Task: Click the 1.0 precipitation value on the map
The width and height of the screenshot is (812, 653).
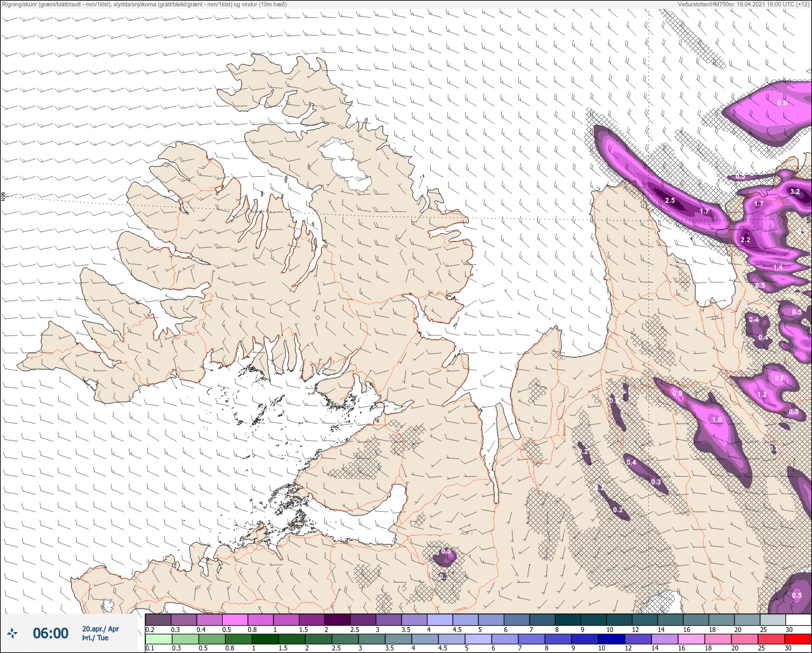Action: click(x=717, y=420)
